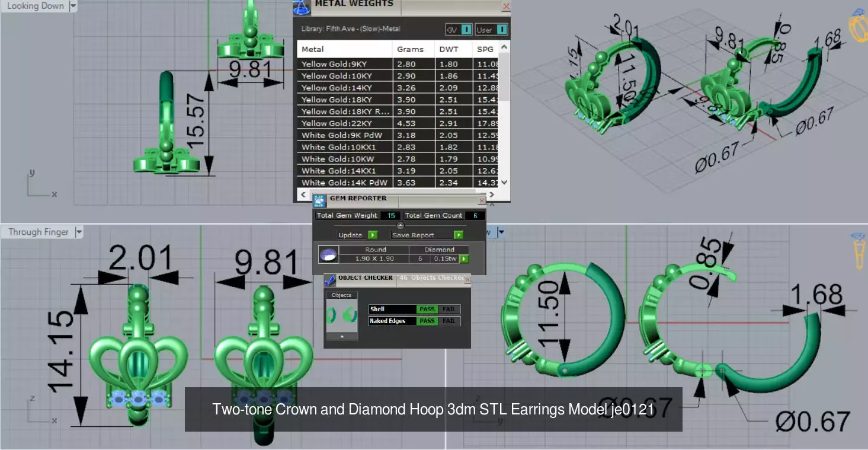Select the Yellow Gold:9KY row
Screen dimensions: 868x450
point(398,64)
